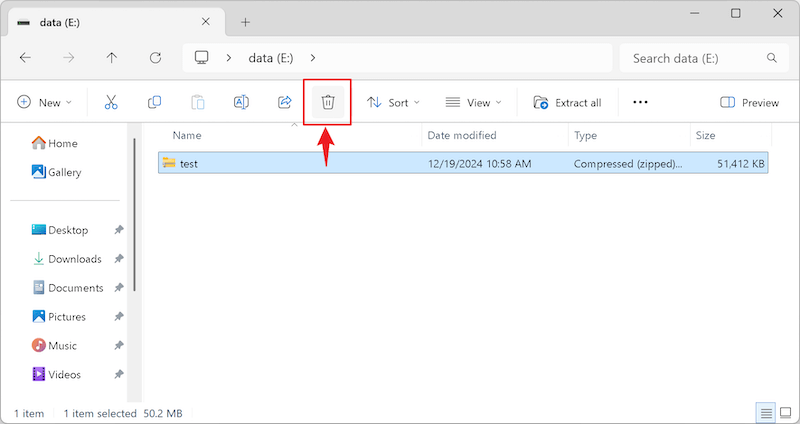This screenshot has width=800, height=424.
Task: Go forward with the right arrow
Action: coord(68,58)
